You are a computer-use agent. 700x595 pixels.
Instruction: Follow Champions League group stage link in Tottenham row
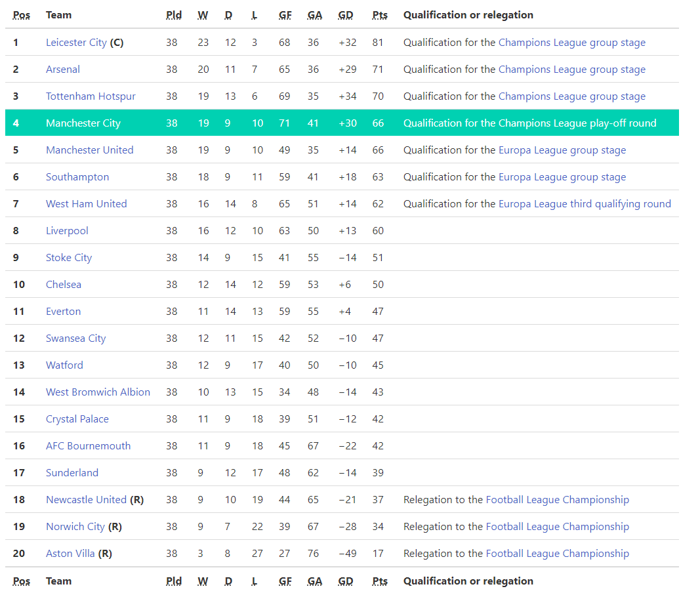click(572, 96)
